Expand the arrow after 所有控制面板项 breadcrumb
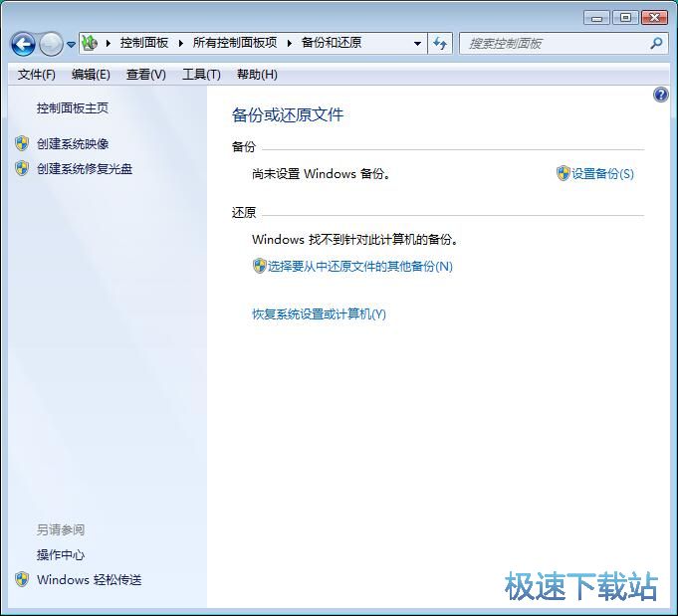 (x=290, y=43)
